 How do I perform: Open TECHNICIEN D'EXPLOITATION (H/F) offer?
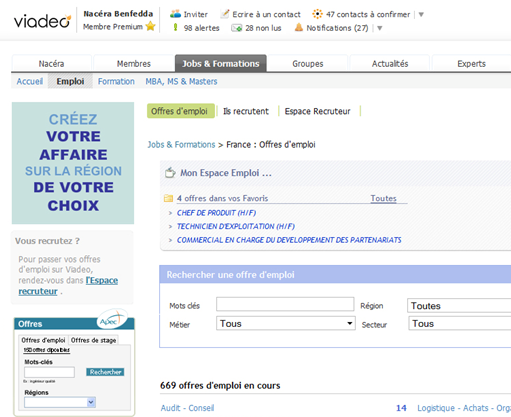236,226
